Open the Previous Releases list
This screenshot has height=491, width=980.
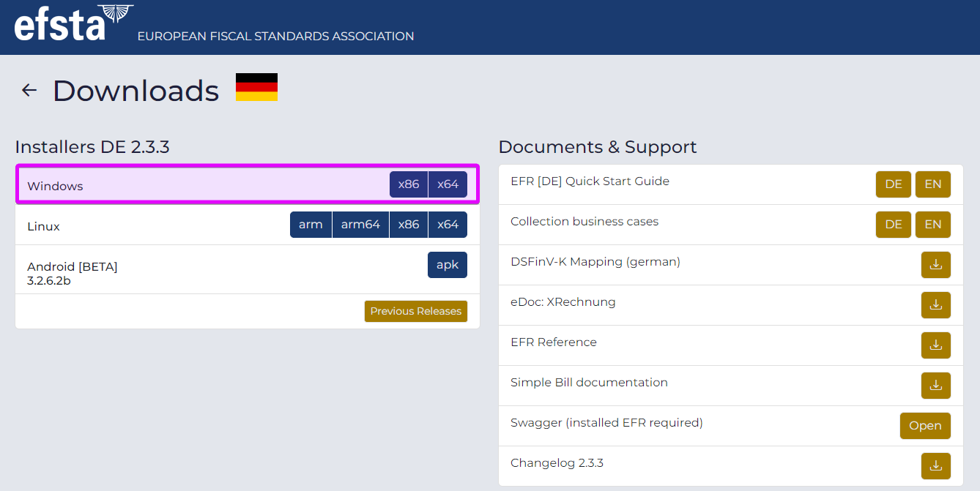coord(416,311)
